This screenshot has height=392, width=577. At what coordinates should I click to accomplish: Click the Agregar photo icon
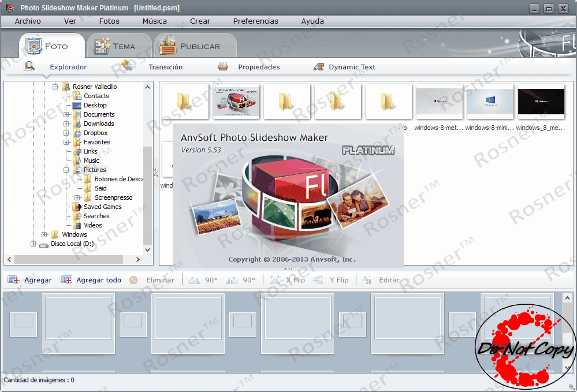click(13, 280)
